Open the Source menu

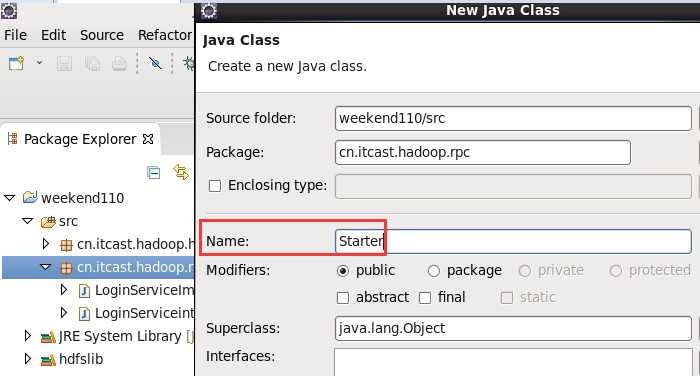pos(102,35)
